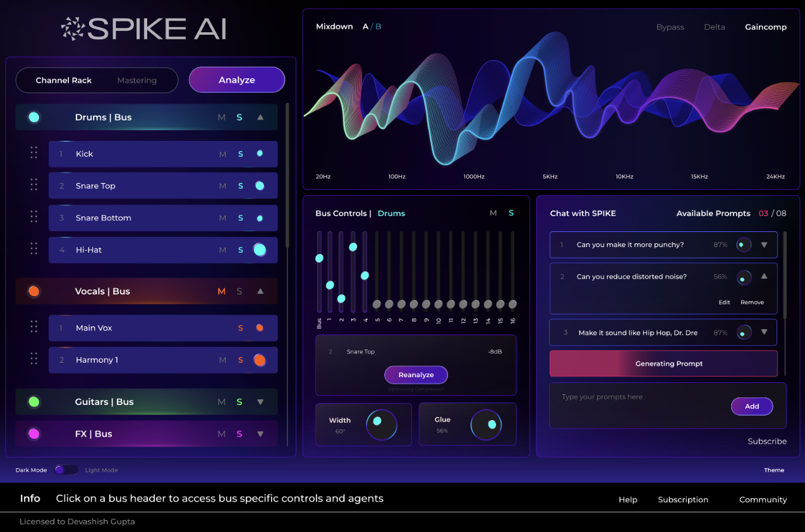
Task: Adjust the Width knob in Bus Controls
Action: [380, 424]
